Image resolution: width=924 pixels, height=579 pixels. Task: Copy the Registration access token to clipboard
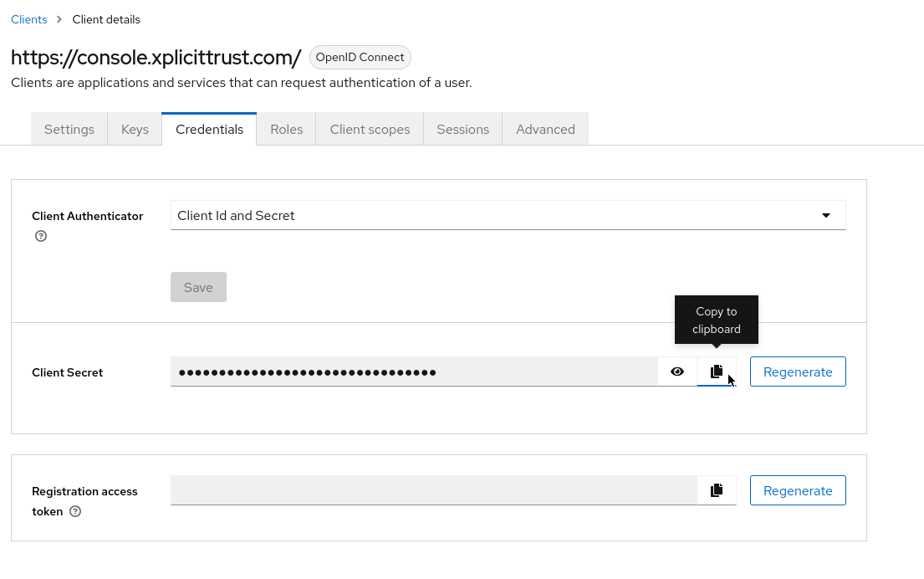717,490
